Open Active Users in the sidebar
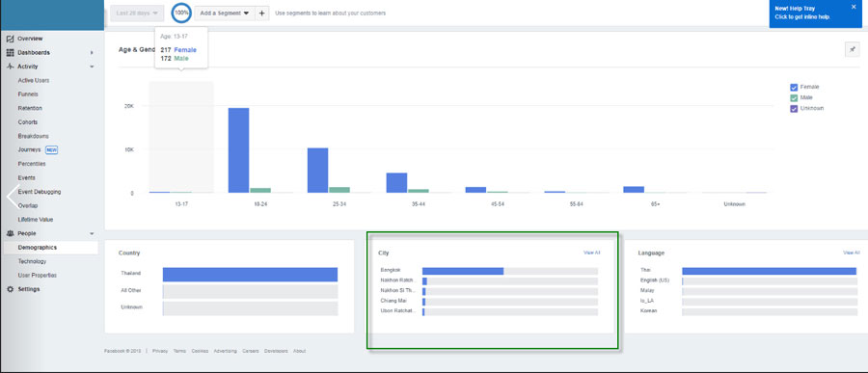 point(34,81)
